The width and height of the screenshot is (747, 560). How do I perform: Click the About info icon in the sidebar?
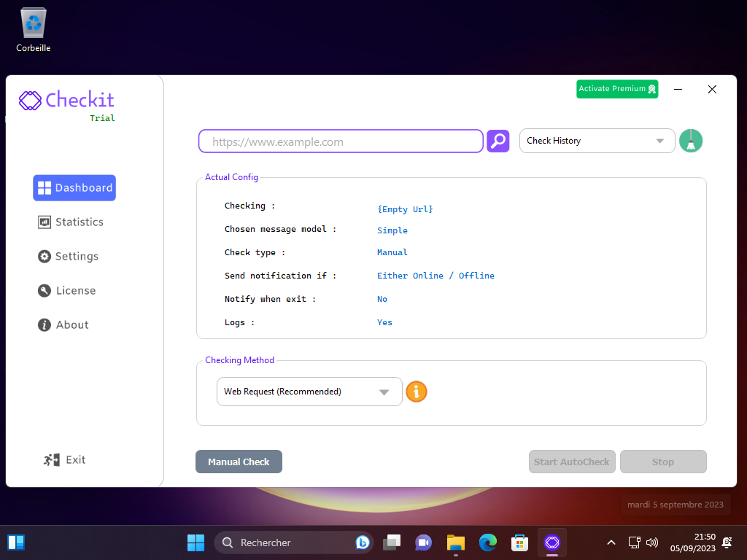click(44, 324)
